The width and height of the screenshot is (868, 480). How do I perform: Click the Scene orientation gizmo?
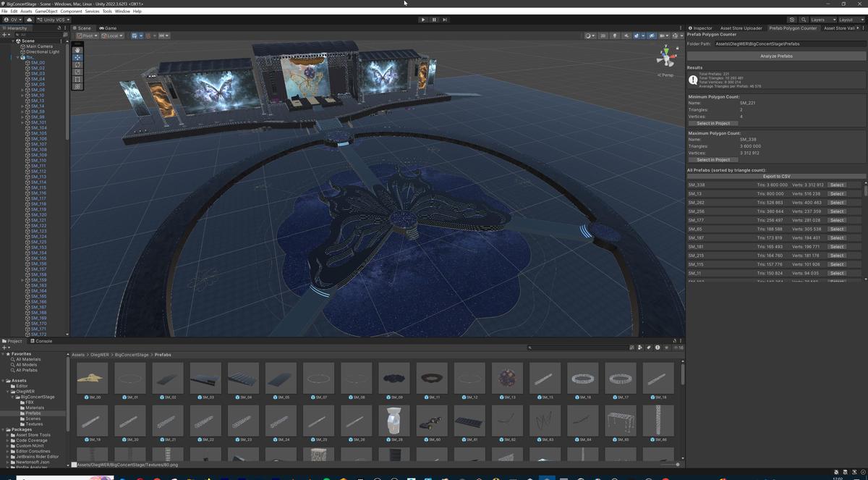(666, 57)
